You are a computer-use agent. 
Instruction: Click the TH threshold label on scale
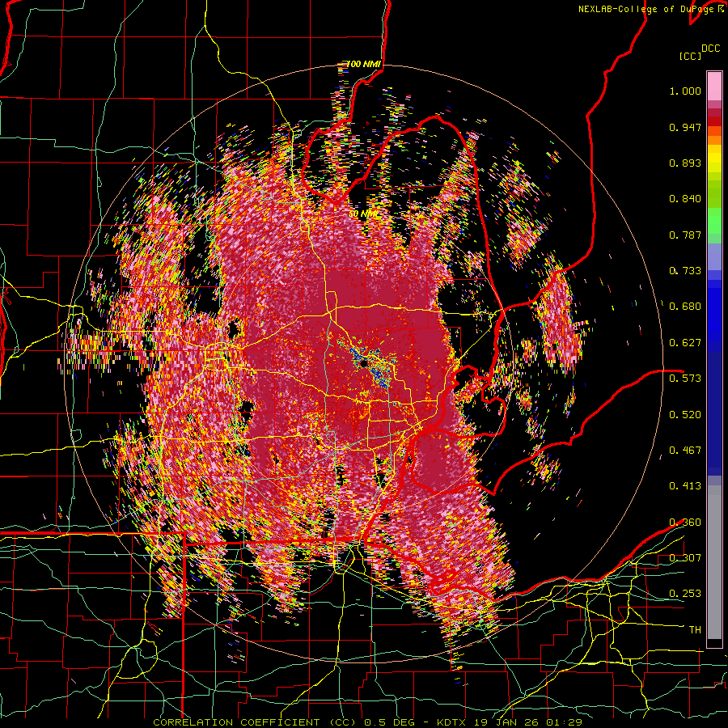tap(695, 630)
